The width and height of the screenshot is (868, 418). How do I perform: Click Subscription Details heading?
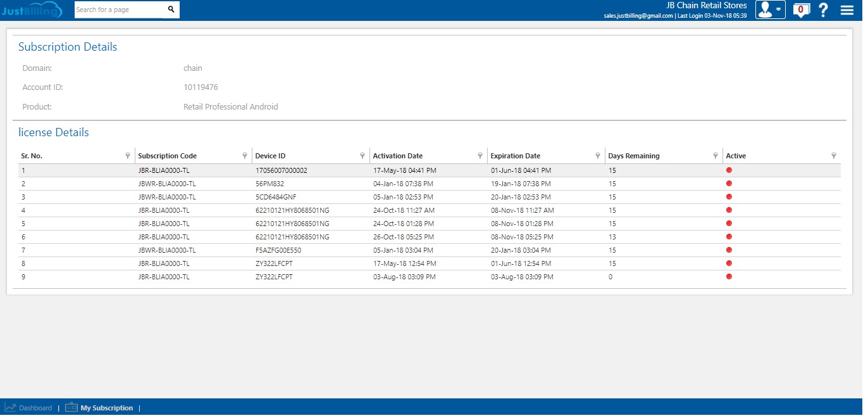tap(68, 47)
